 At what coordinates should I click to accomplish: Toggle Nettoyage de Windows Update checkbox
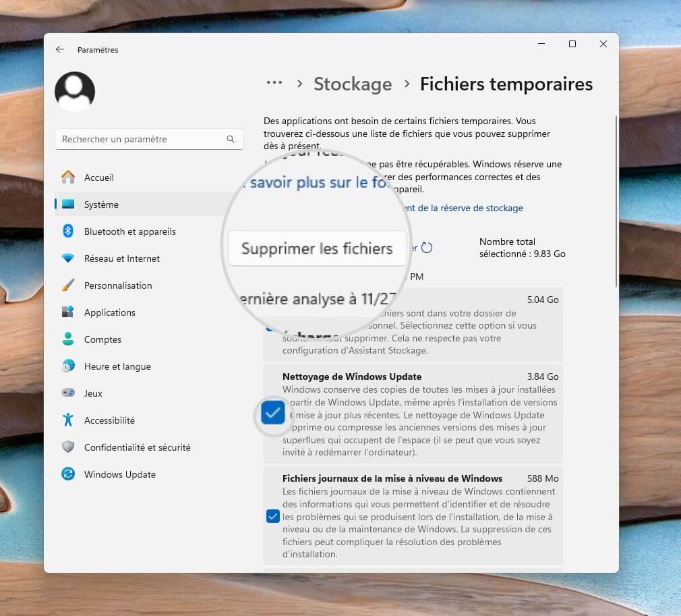click(273, 412)
